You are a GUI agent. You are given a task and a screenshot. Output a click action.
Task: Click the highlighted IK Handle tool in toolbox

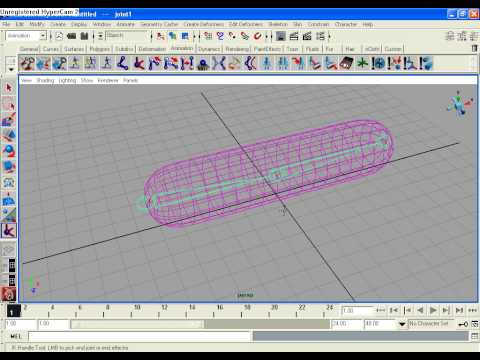pos(9,231)
